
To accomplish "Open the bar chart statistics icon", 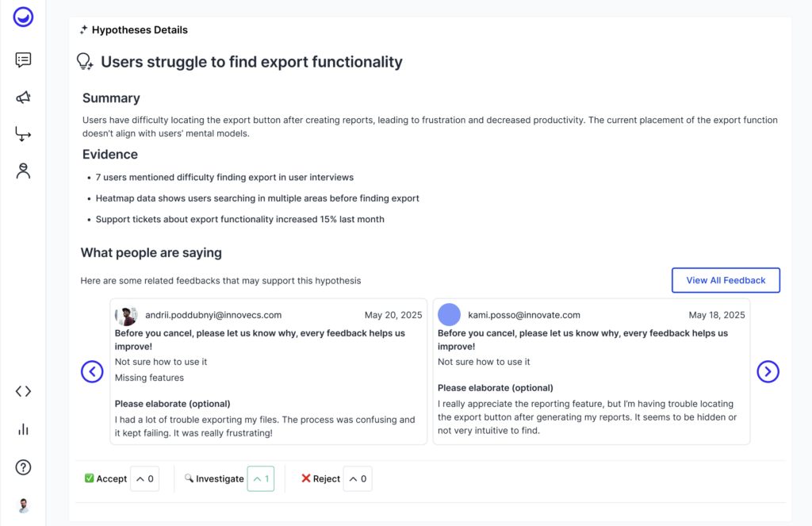I will [24, 429].
